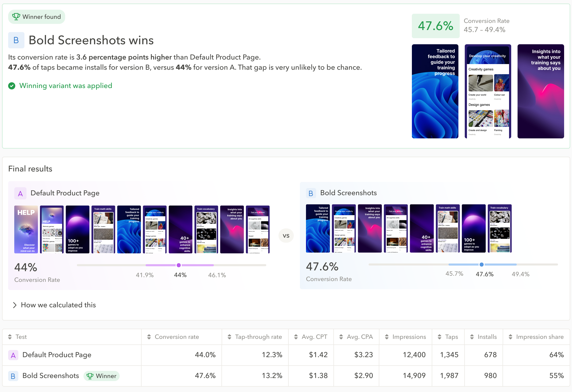Click the VS circle between variants
Screen dimensions: 572x392
point(286,236)
